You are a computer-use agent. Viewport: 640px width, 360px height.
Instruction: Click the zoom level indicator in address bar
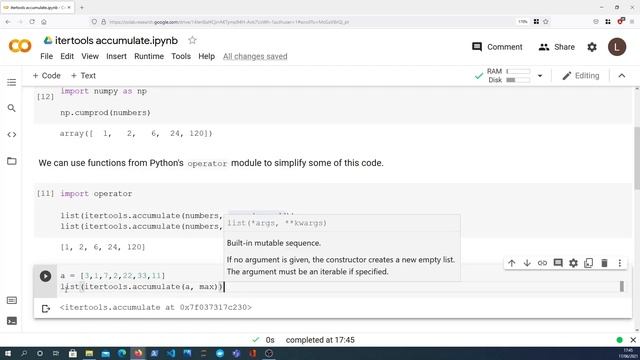523,22
